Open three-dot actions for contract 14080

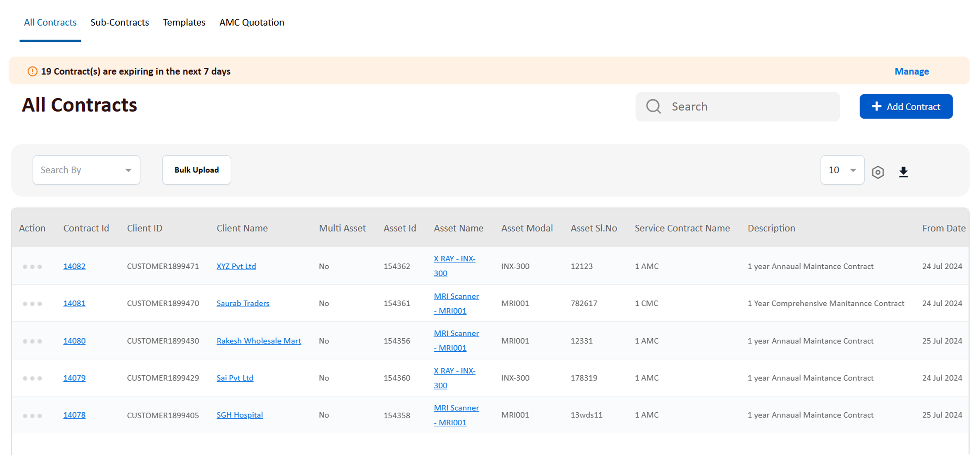32,341
